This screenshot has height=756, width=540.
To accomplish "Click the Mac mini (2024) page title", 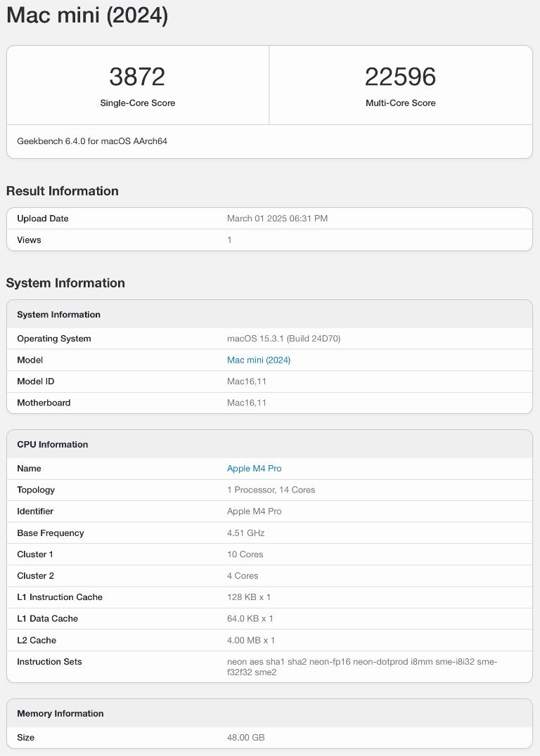I will coord(87,15).
